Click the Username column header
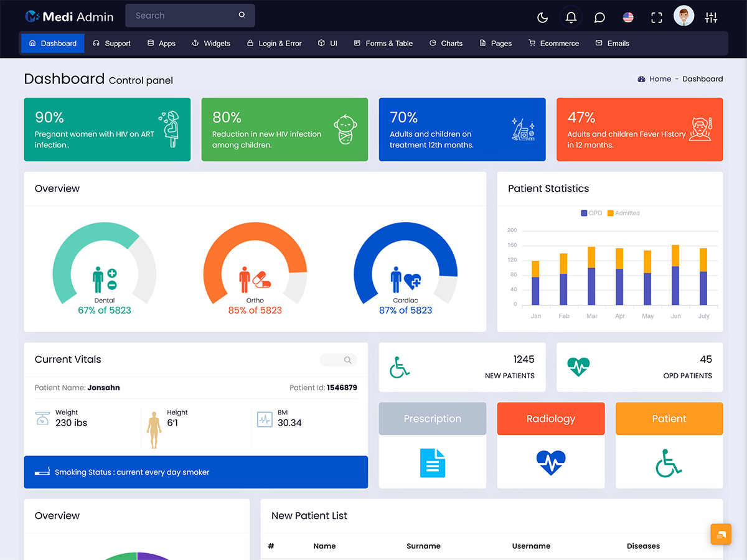 (531, 546)
